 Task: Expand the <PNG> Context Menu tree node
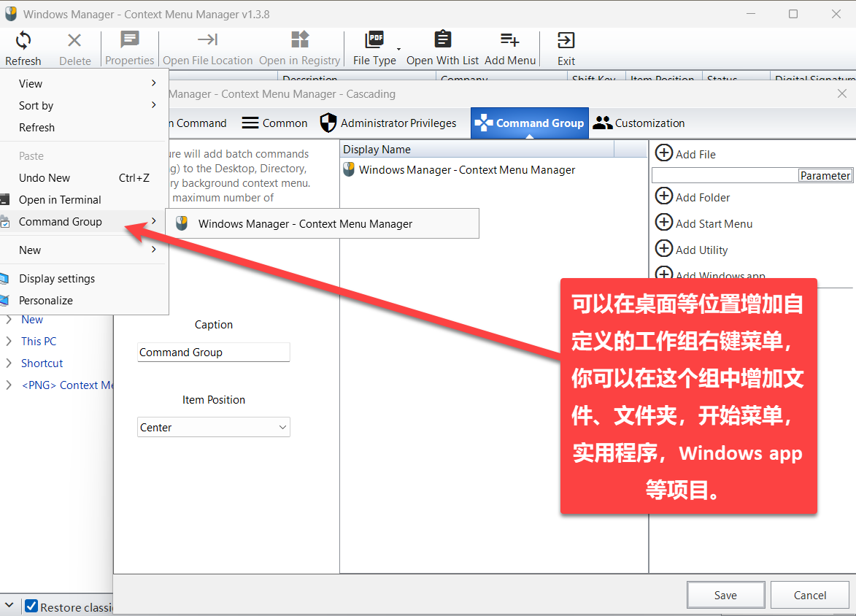[x=8, y=385]
